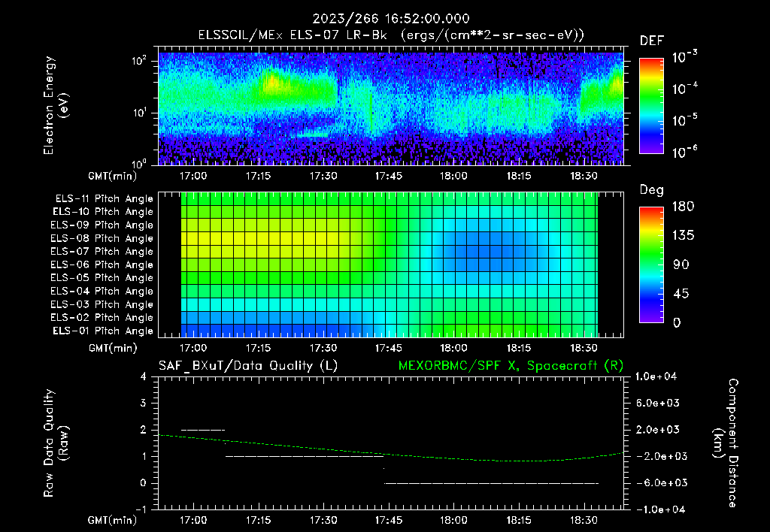Click the 1.0e+04 right axis tick label
Image resolution: width=770 pixels, height=532 pixels.
tap(656, 376)
